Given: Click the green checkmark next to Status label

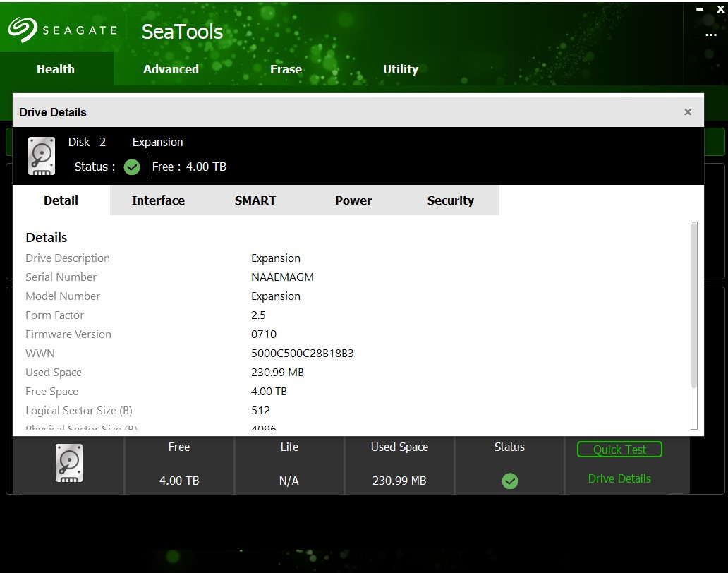Looking at the screenshot, I should [x=132, y=167].
